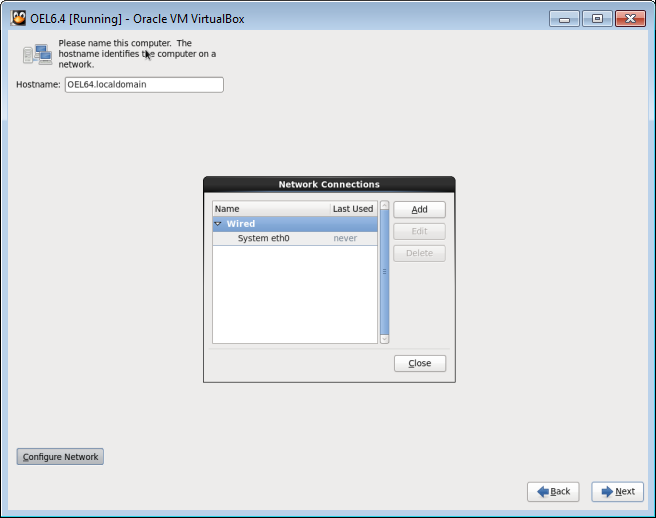Screen dimensions: 656x518
Task: Click the network computers icon beside hostname text
Action: pyautogui.click(x=37, y=54)
